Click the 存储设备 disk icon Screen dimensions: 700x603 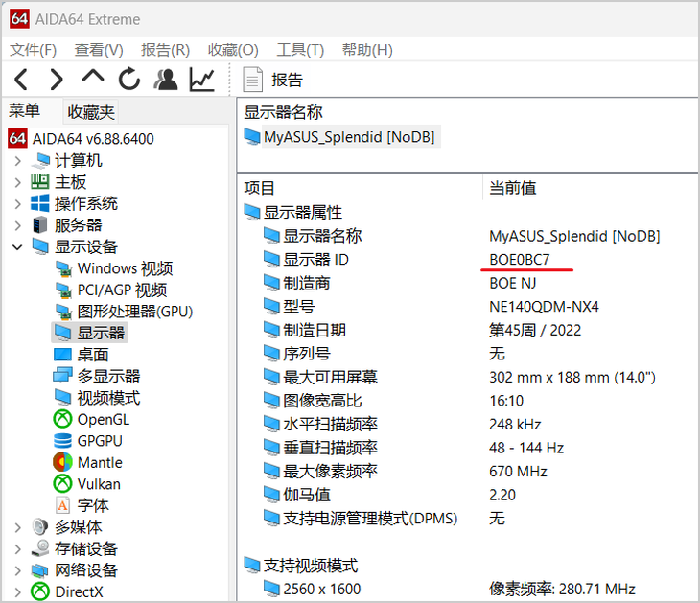40,548
